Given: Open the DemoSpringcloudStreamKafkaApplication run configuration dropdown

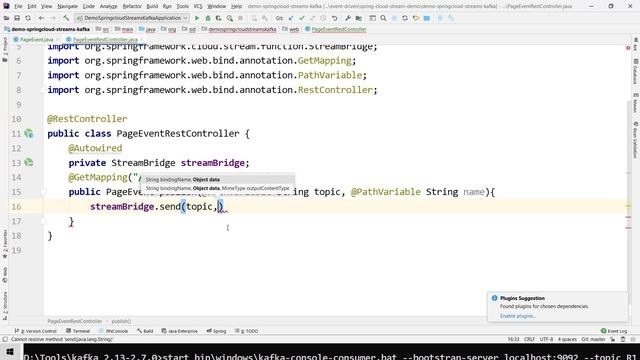Looking at the screenshot, I should click(x=131, y=18).
